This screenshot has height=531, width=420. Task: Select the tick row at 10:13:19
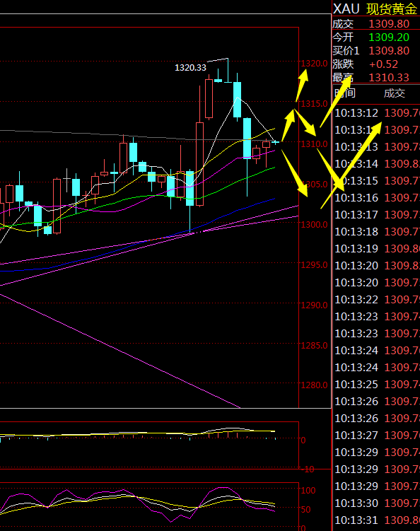pos(376,249)
